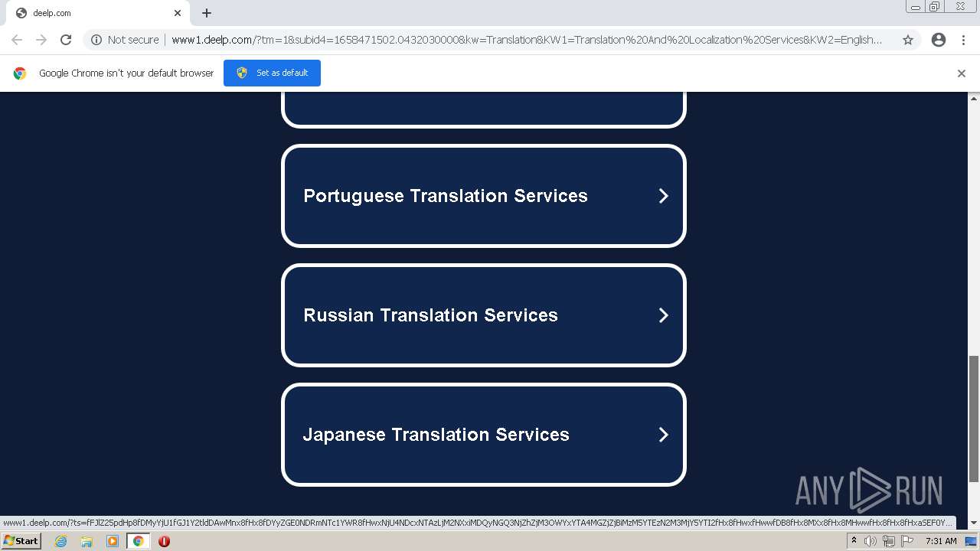Image resolution: width=980 pixels, height=551 pixels.
Task: Open Action Center flag tray icon
Action: click(907, 541)
